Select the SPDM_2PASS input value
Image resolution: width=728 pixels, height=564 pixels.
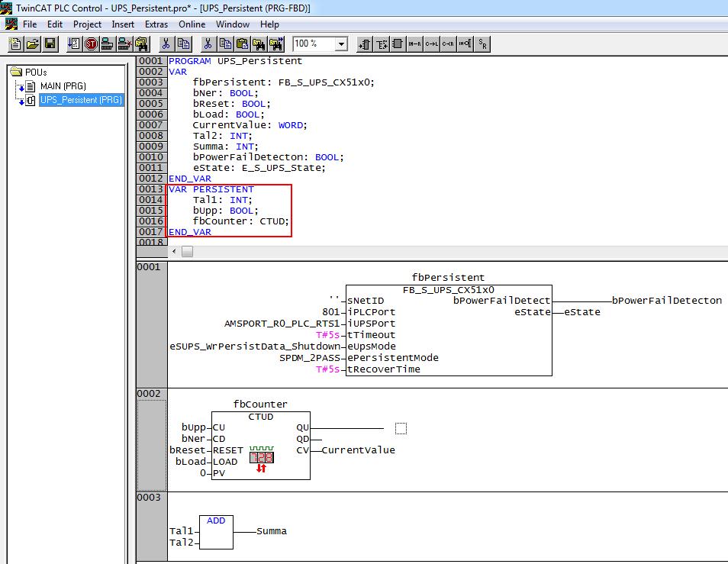coord(310,358)
